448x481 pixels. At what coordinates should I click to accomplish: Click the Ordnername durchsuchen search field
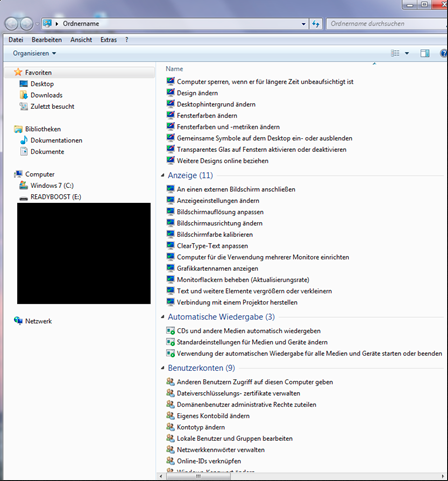[387, 24]
